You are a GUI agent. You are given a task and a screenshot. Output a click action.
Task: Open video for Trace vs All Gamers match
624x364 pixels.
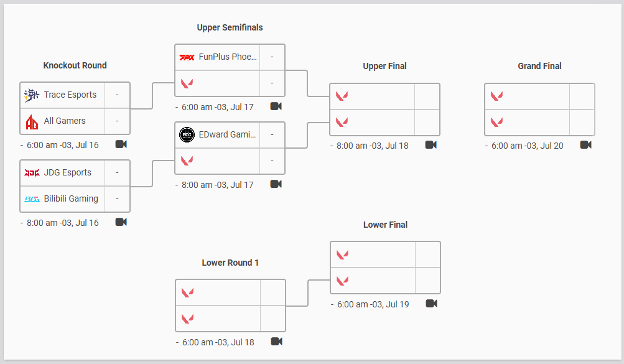(x=121, y=144)
